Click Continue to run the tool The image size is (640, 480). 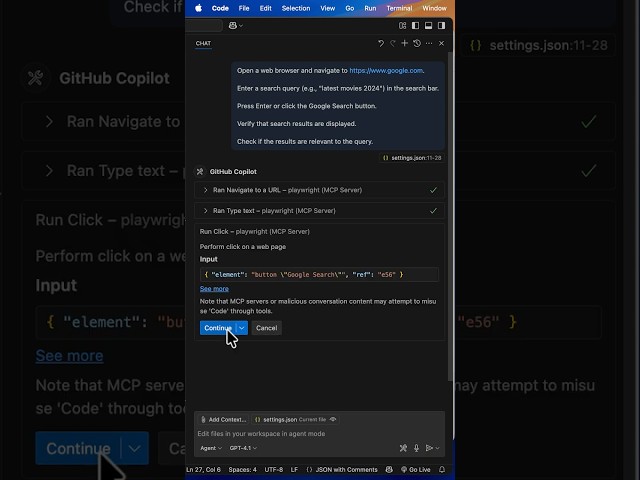point(218,328)
